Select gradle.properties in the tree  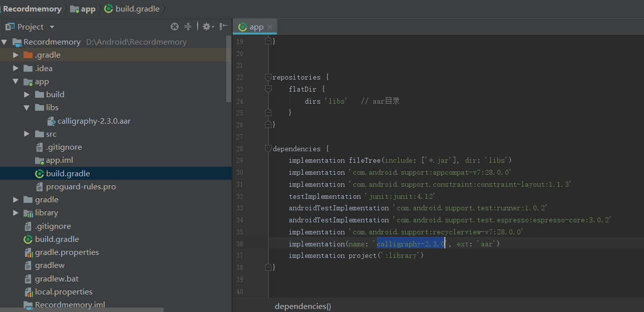click(x=67, y=252)
